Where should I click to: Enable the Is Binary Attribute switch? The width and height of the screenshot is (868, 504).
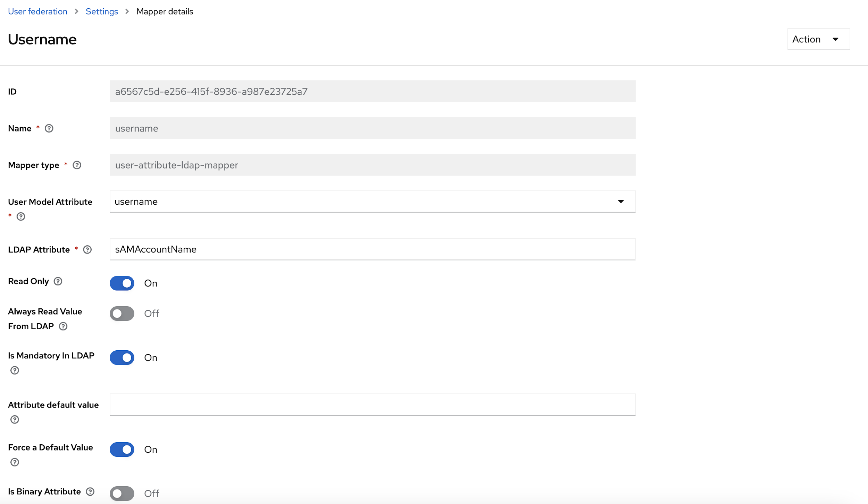point(122,493)
